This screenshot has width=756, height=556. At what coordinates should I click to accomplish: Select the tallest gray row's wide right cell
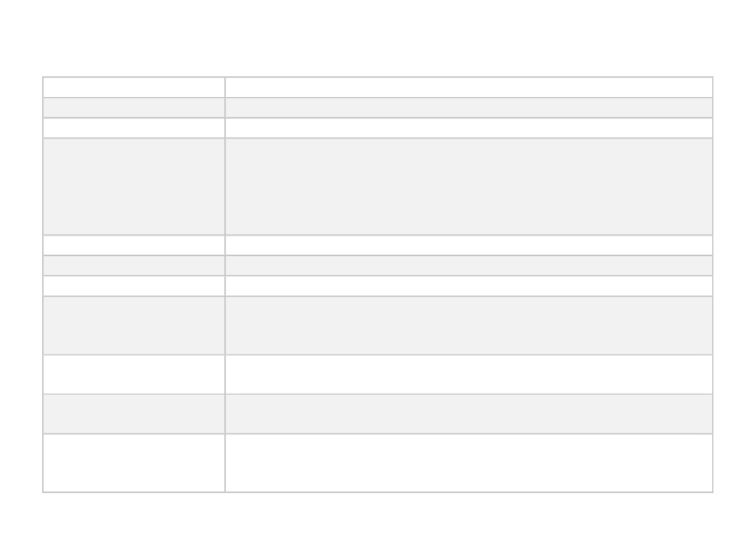tap(469, 186)
